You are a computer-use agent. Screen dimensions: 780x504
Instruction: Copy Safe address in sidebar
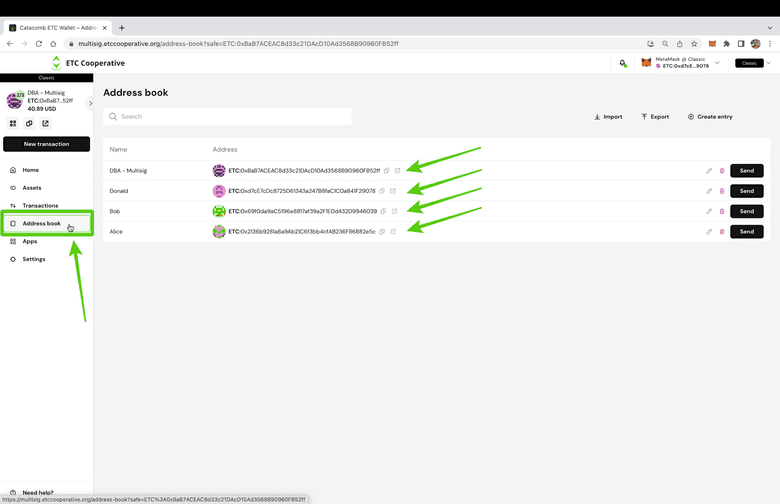coord(29,123)
